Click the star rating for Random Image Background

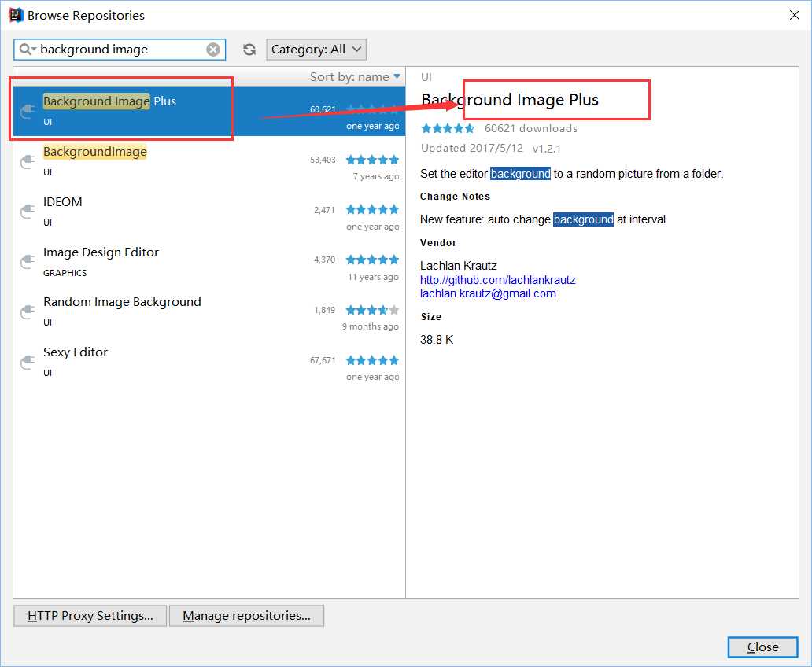372,310
